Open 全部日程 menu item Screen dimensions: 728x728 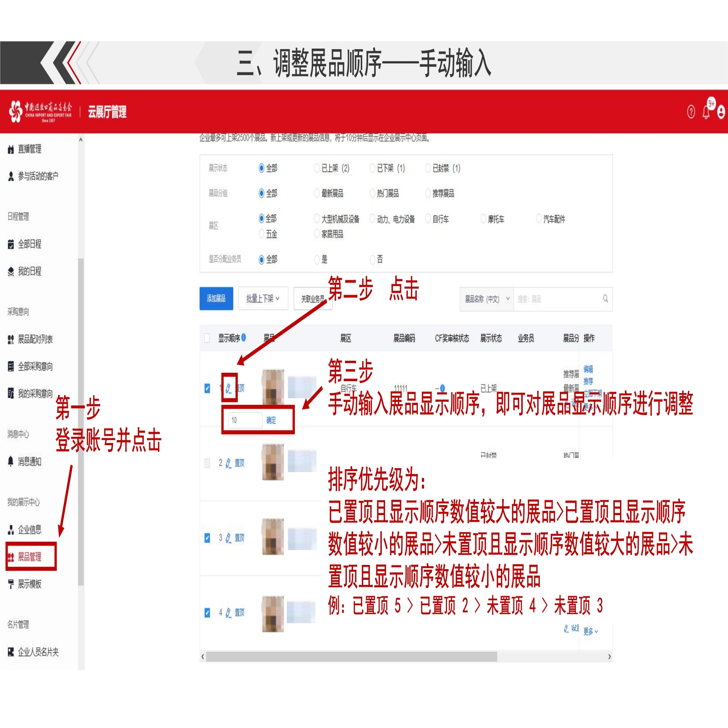click(x=29, y=244)
